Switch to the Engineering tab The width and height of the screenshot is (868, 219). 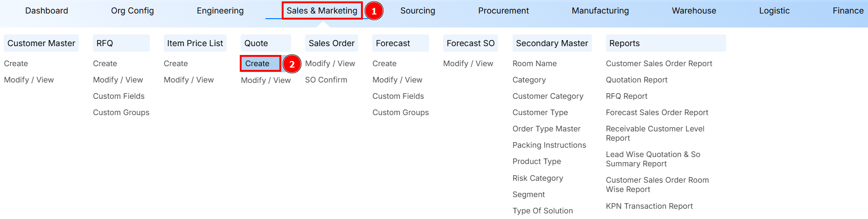(x=220, y=11)
